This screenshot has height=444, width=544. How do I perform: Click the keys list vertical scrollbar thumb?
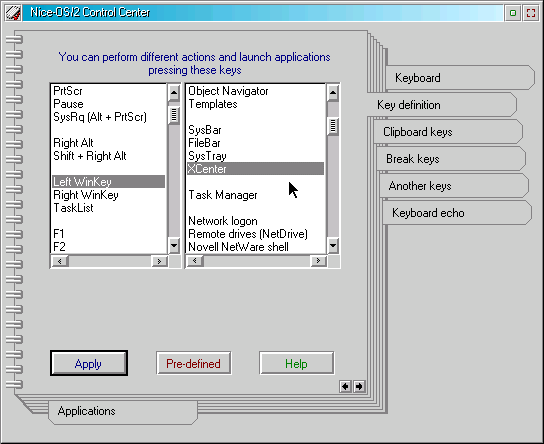[173, 115]
